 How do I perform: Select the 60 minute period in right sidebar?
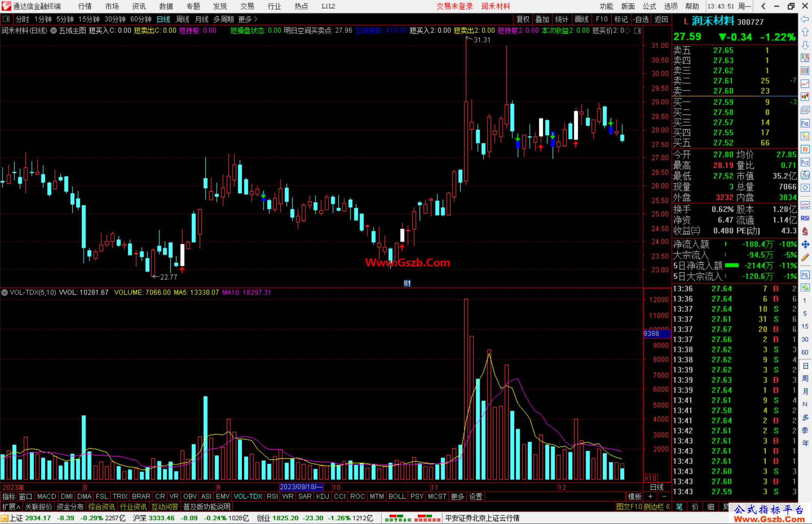click(805, 352)
